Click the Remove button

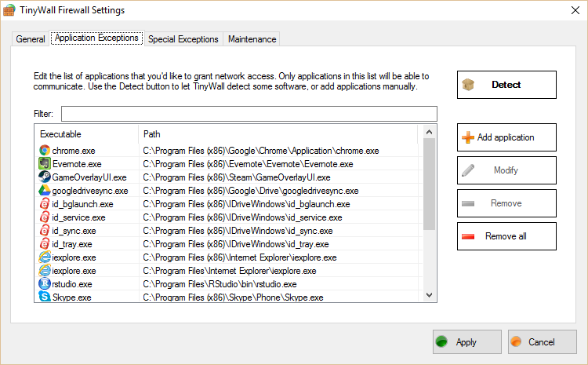click(506, 203)
